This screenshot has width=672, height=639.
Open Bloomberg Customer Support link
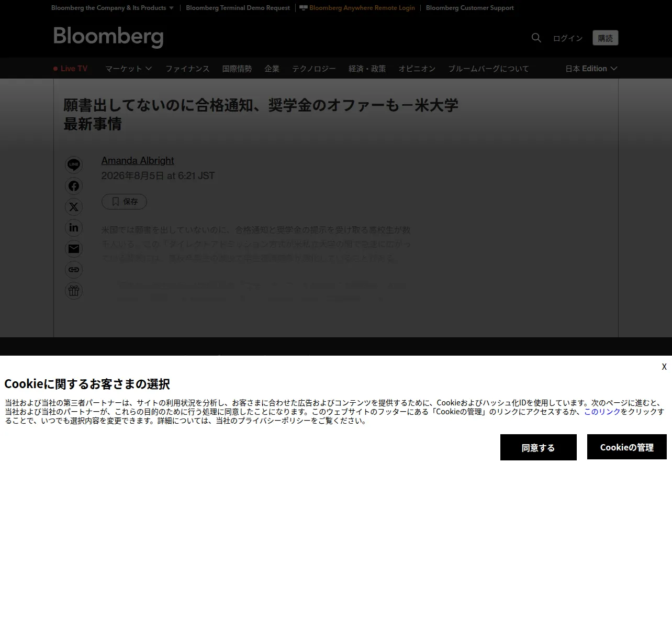click(x=470, y=8)
